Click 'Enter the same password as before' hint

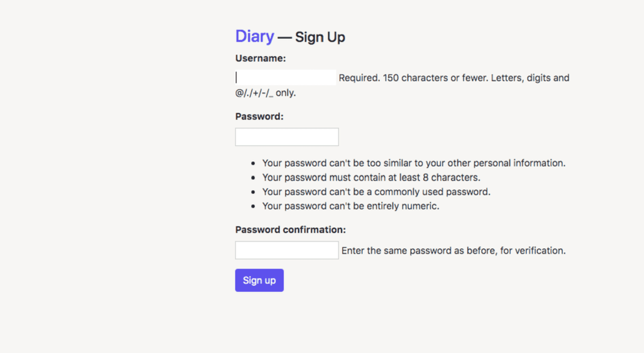453,250
